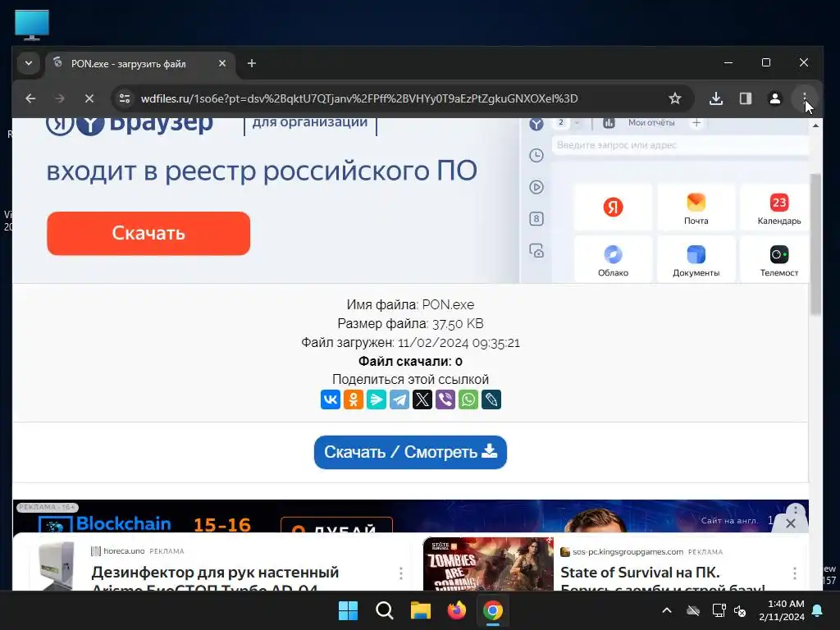Click the для организаций label
The image size is (840, 630).
(x=309, y=123)
